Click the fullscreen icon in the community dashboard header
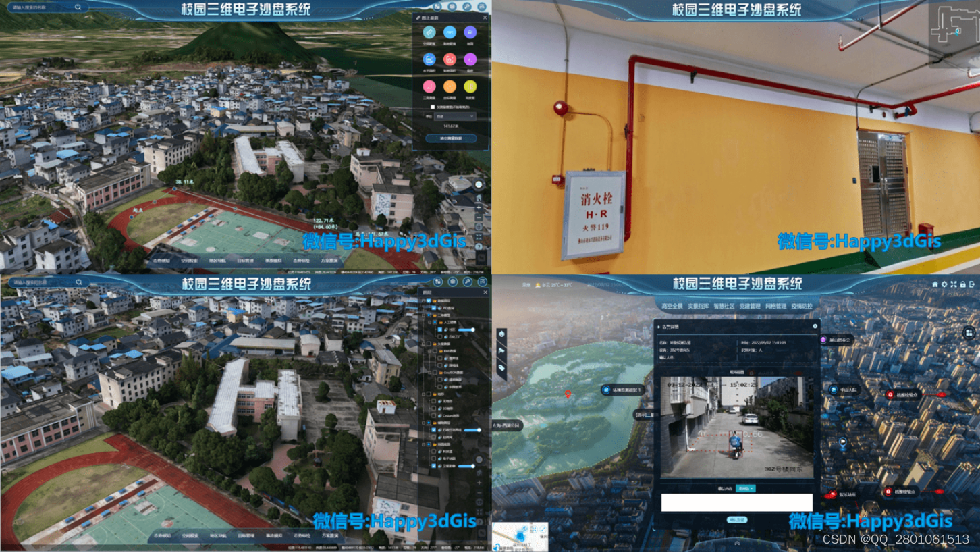Image resolution: width=980 pixels, height=553 pixels. pos(954,284)
